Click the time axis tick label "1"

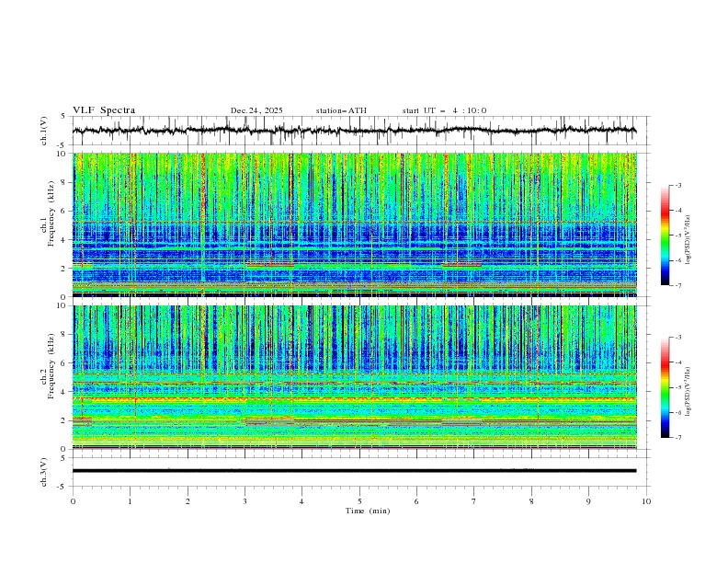[130, 501]
